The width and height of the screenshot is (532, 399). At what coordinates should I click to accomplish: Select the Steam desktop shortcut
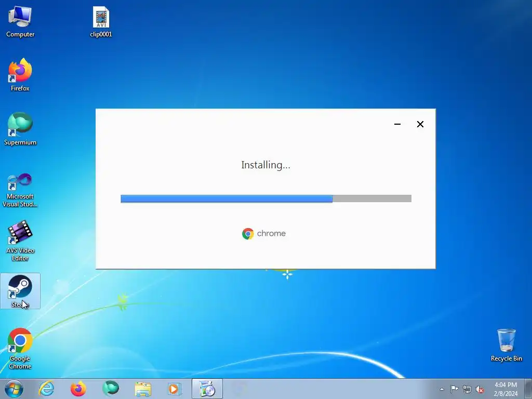pos(20,291)
